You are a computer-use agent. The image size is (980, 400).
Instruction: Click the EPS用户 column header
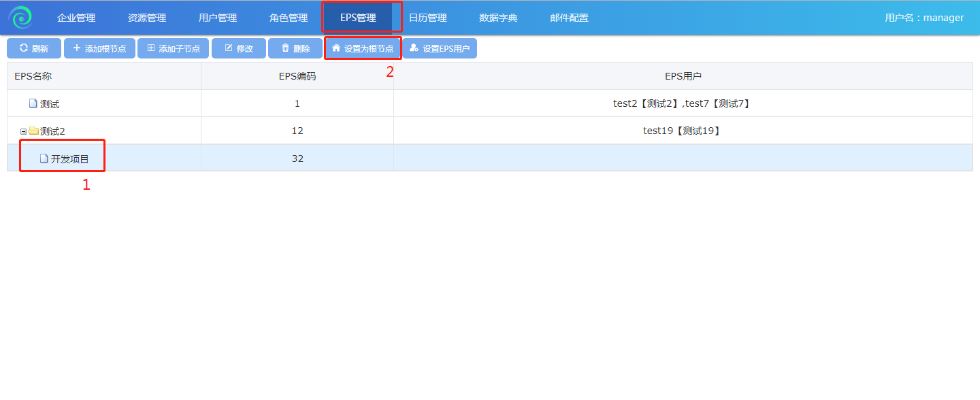click(683, 76)
